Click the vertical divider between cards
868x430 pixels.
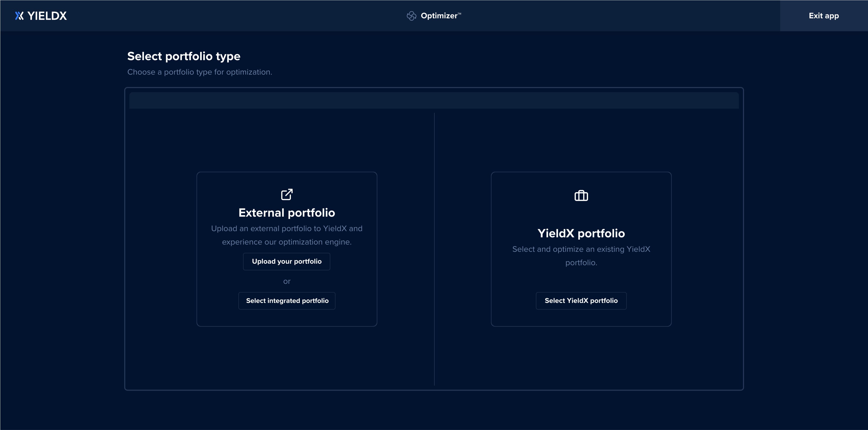pos(434,249)
